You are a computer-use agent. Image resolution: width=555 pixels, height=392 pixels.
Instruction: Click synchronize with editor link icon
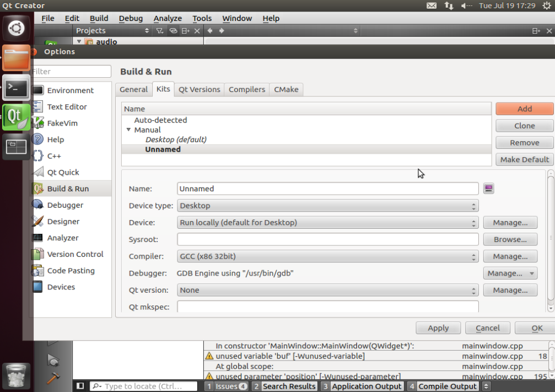click(x=173, y=31)
